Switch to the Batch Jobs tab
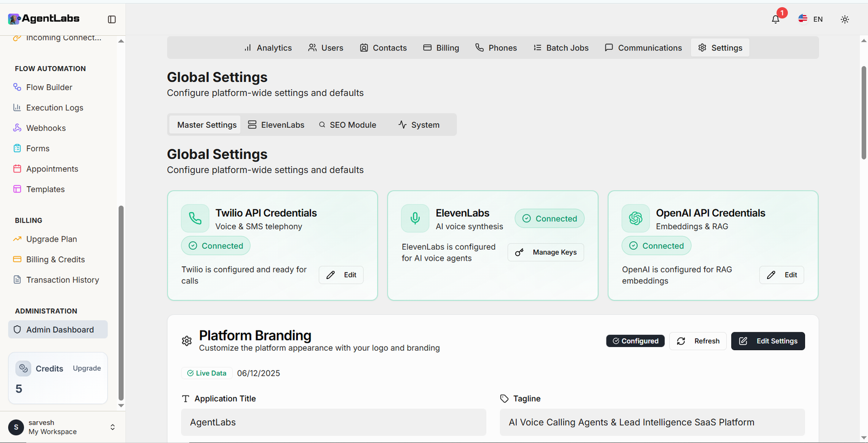Image resolution: width=868 pixels, height=443 pixels. [x=561, y=48]
